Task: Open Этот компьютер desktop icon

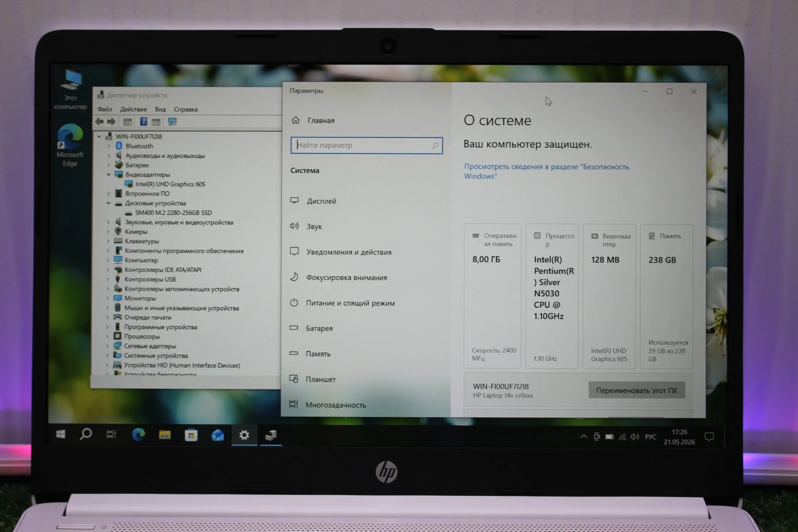Action: [x=70, y=90]
